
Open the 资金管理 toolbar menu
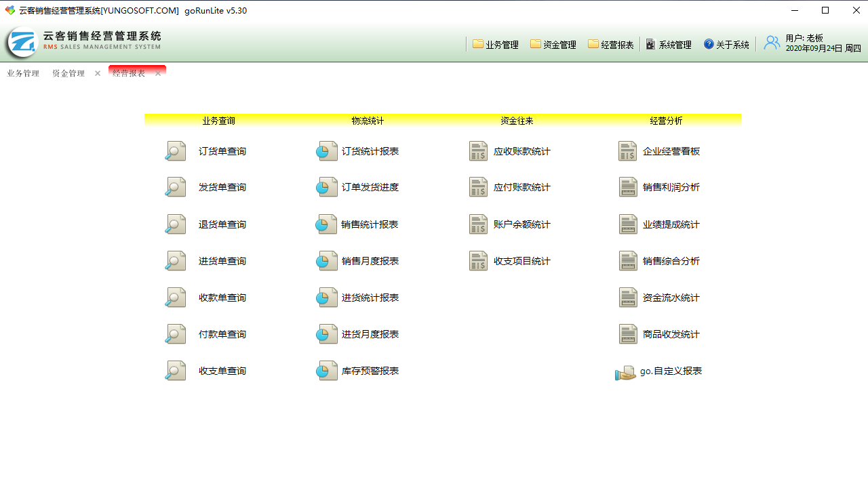[x=553, y=45]
